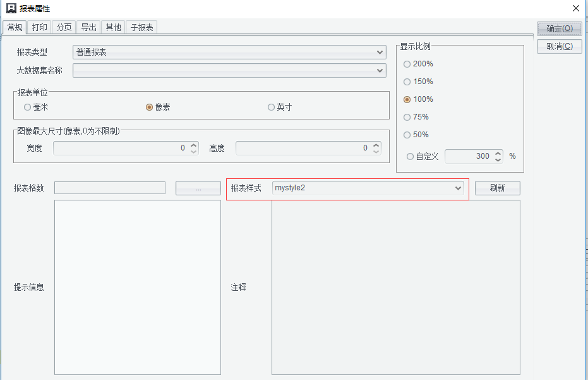This screenshot has height=380, width=588.
Task: Click inside the 注释 text area
Action: click(x=395, y=287)
